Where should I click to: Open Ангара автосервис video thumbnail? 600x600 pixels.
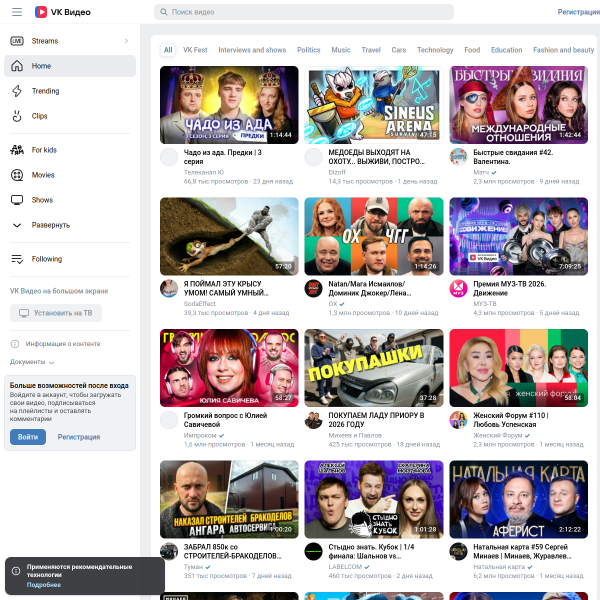(229, 499)
